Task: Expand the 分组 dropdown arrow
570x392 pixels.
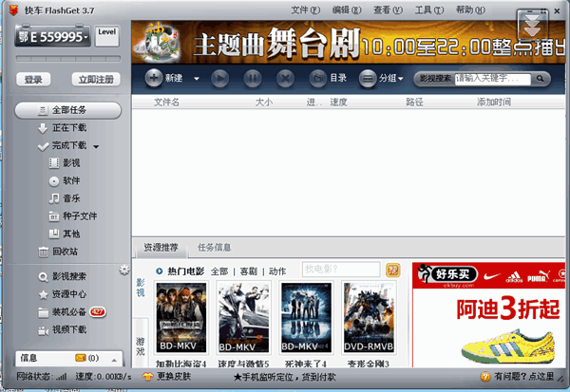Action: point(401,79)
